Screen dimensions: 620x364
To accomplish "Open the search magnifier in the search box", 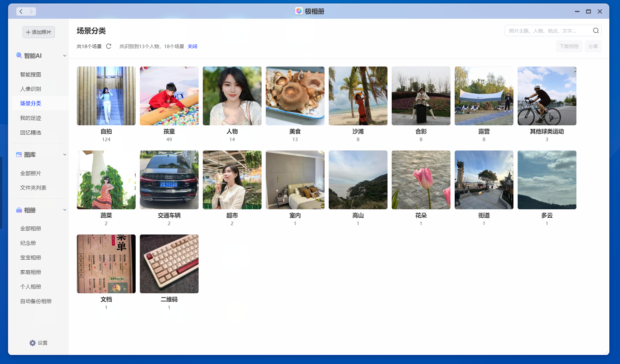I will pyautogui.click(x=596, y=30).
